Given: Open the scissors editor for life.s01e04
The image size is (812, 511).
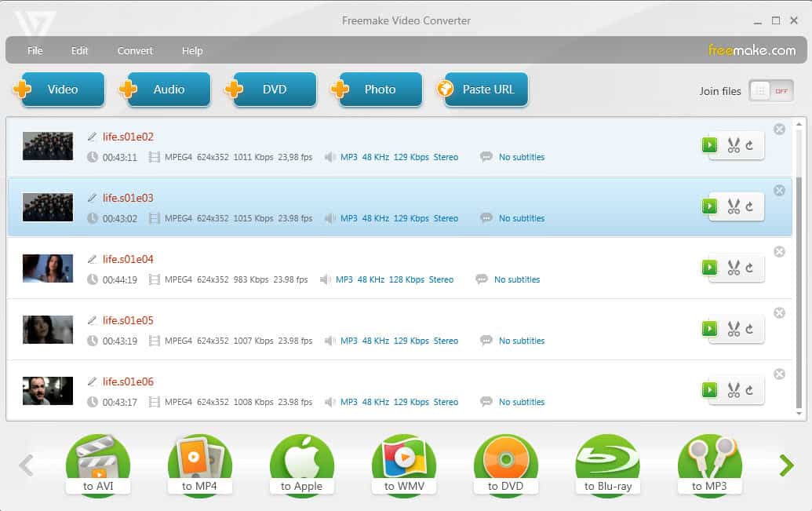Looking at the screenshot, I should pos(734,268).
